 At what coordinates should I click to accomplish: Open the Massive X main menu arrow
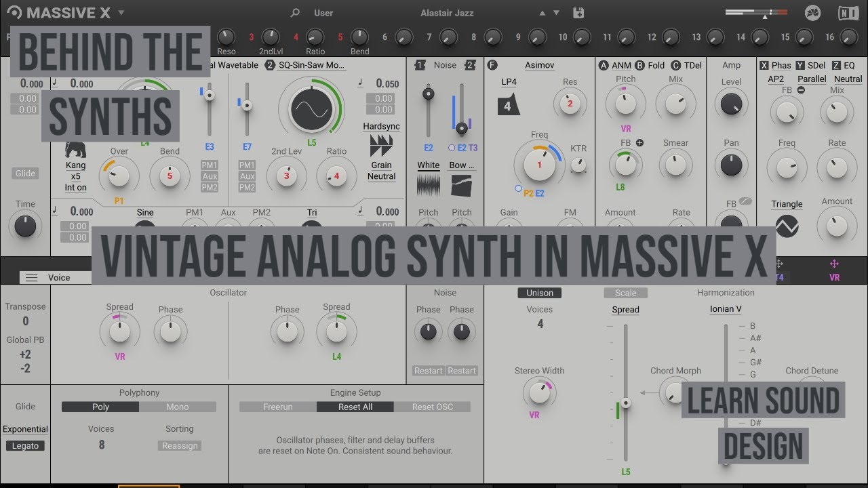tap(121, 13)
